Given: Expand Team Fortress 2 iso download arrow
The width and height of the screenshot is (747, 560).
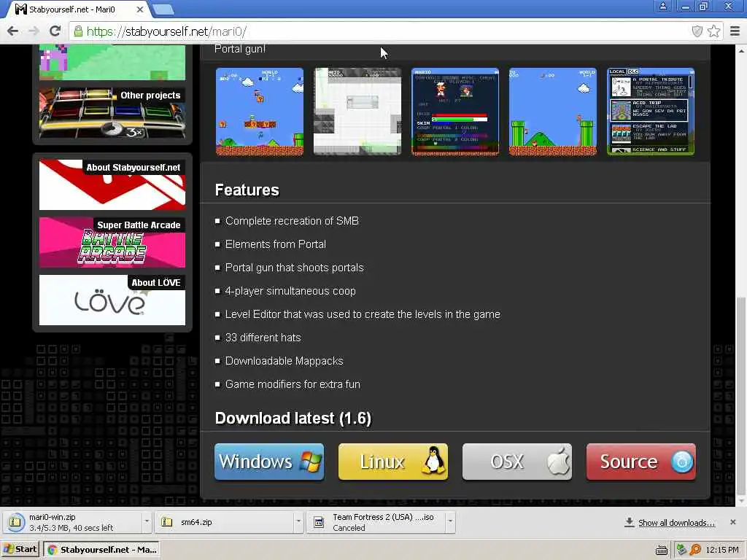Looking at the screenshot, I should point(450,522).
